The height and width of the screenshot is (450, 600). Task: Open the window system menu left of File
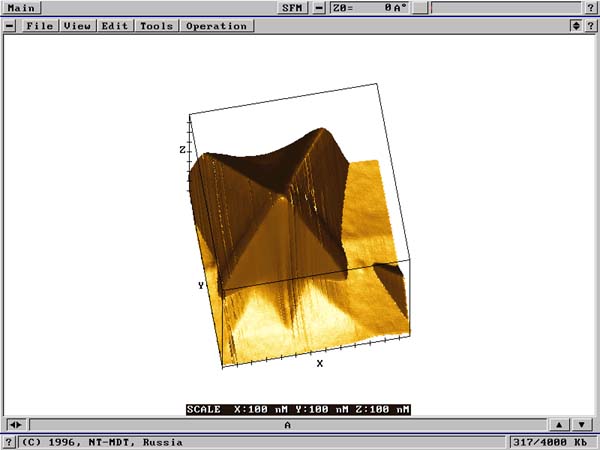click(10, 26)
